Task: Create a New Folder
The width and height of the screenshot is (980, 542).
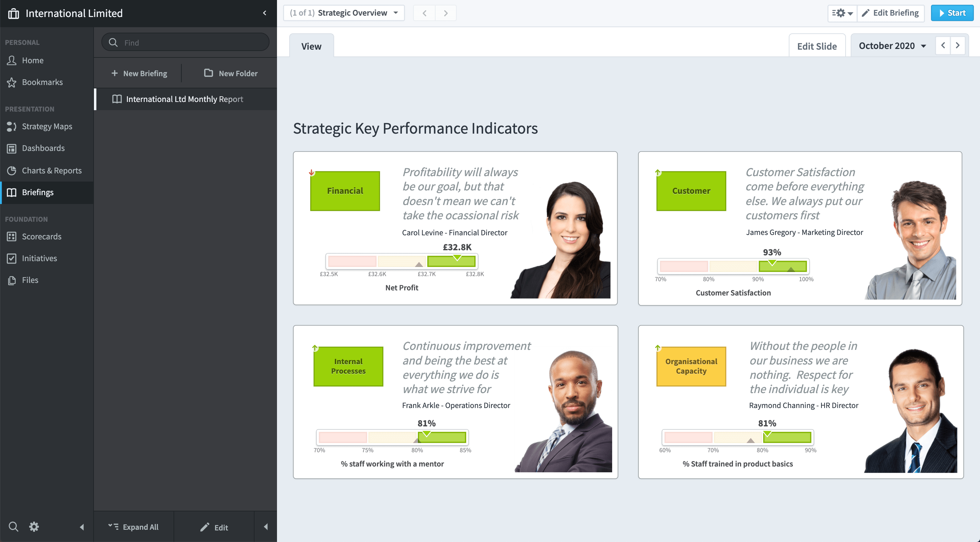Action: [231, 73]
